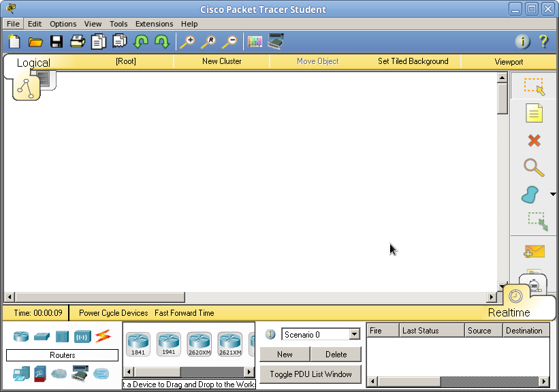Viewport: 559px width, 392px height.
Task: Open the Options menu
Action: (63, 24)
